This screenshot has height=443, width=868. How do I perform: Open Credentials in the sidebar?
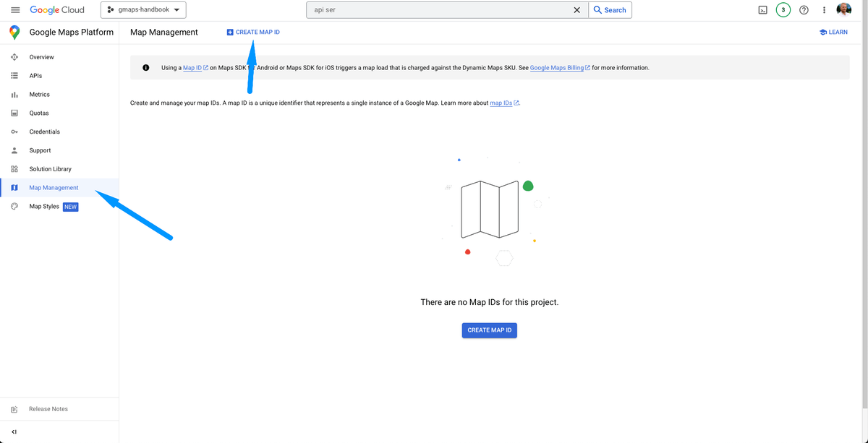44,132
